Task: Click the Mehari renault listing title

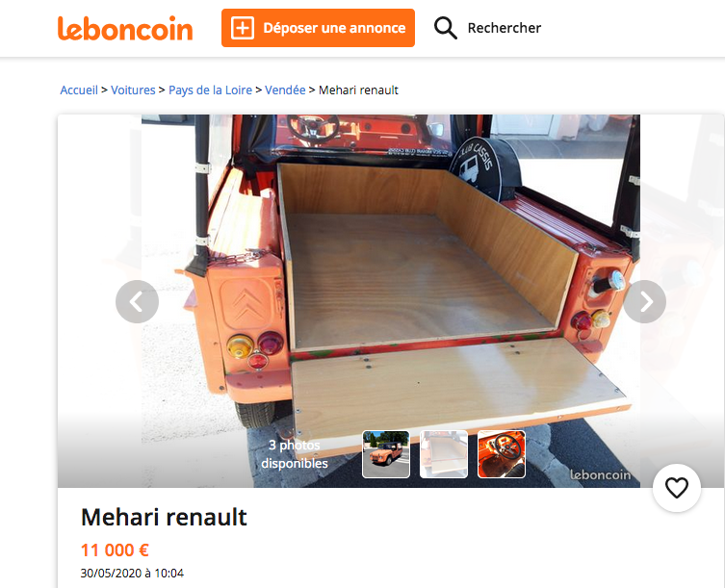Action: pyautogui.click(x=164, y=517)
